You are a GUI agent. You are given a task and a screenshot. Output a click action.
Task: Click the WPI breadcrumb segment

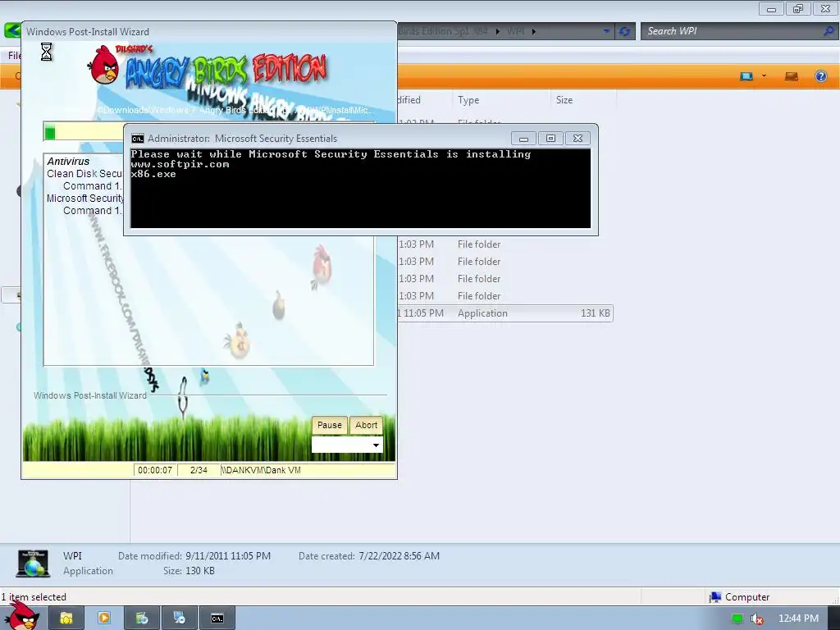coord(516,32)
